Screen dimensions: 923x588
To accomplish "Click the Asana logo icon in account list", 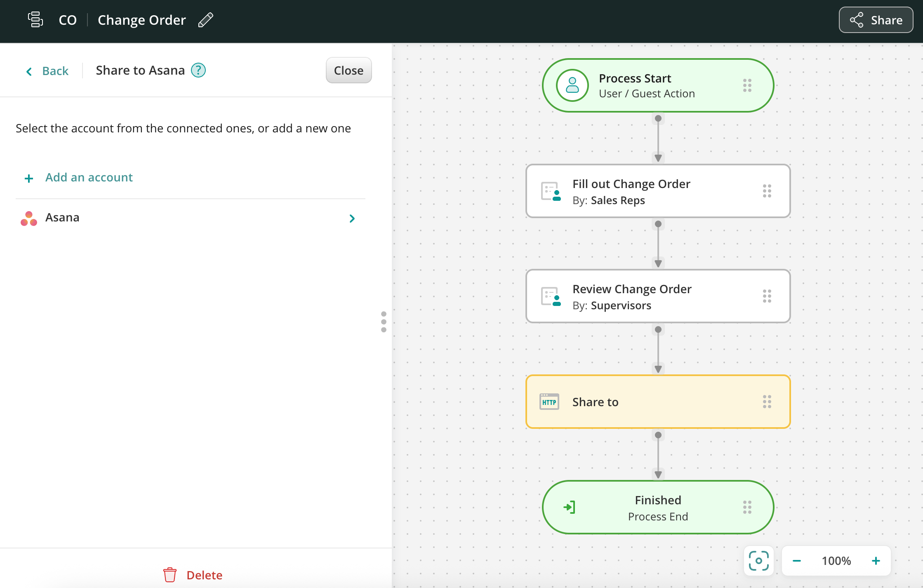I will click(29, 218).
